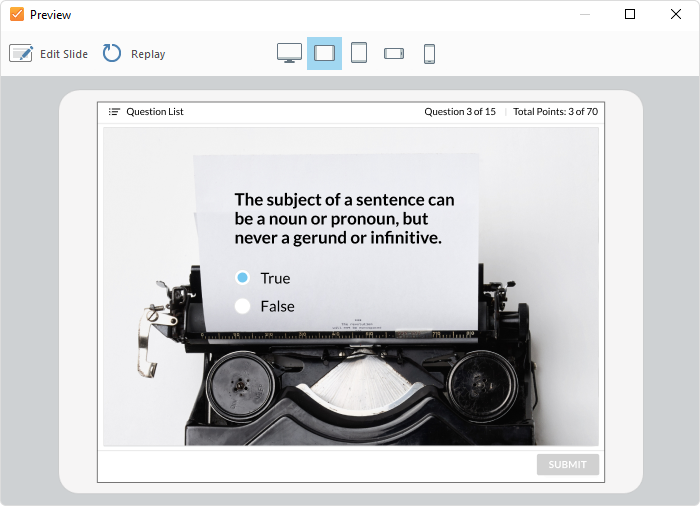Click the question statement text
This screenshot has width=700, height=506.
pos(344,219)
